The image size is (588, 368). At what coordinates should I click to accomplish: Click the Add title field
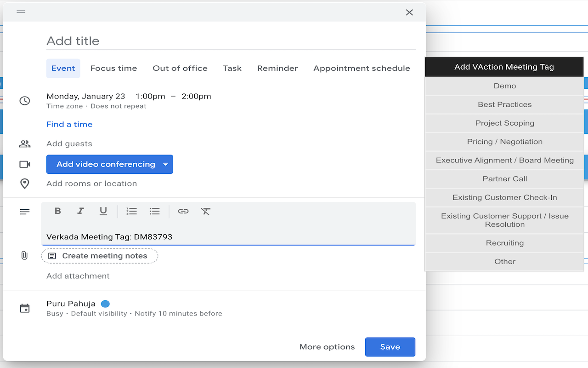pos(138,40)
